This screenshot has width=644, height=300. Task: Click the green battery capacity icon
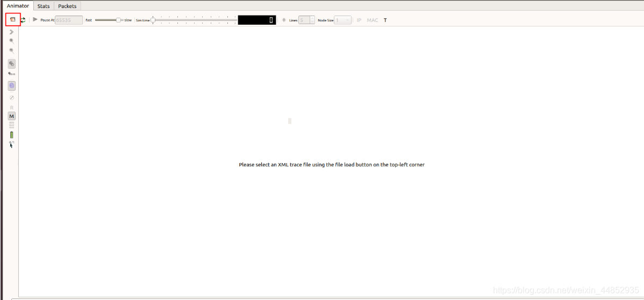[12, 135]
